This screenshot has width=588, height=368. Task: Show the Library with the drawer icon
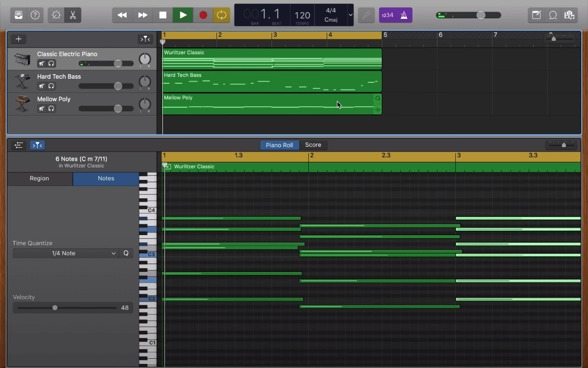tap(18, 15)
